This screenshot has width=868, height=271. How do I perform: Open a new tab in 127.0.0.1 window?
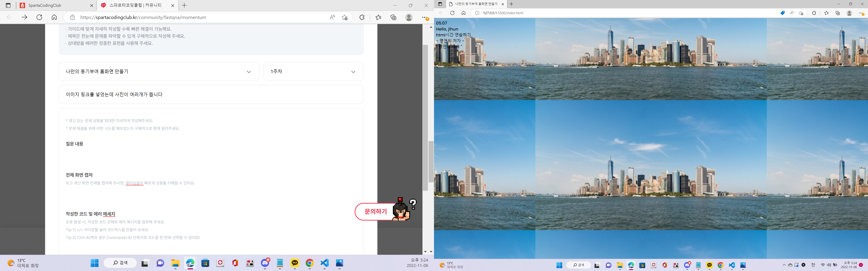[511, 4]
